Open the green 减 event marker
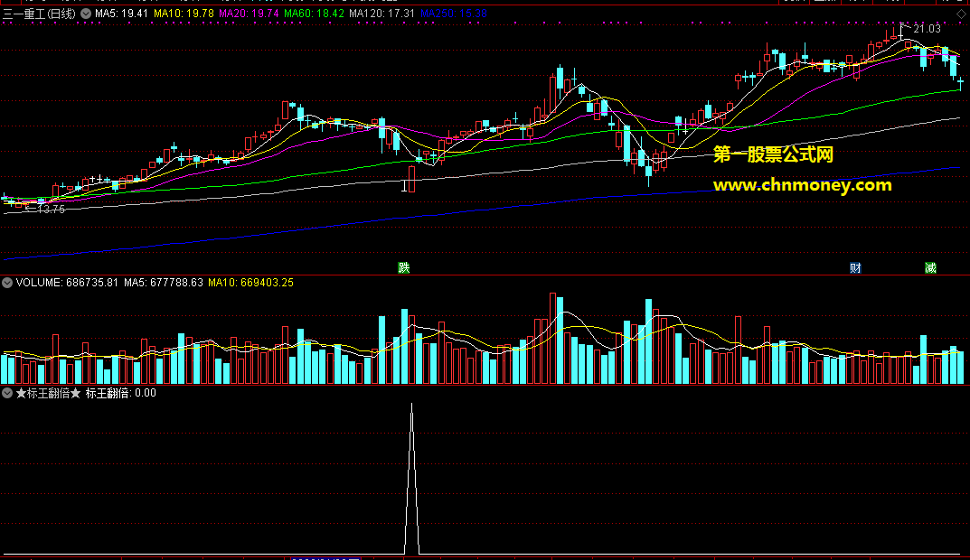Viewport: 970px width, 560px height. point(930,267)
